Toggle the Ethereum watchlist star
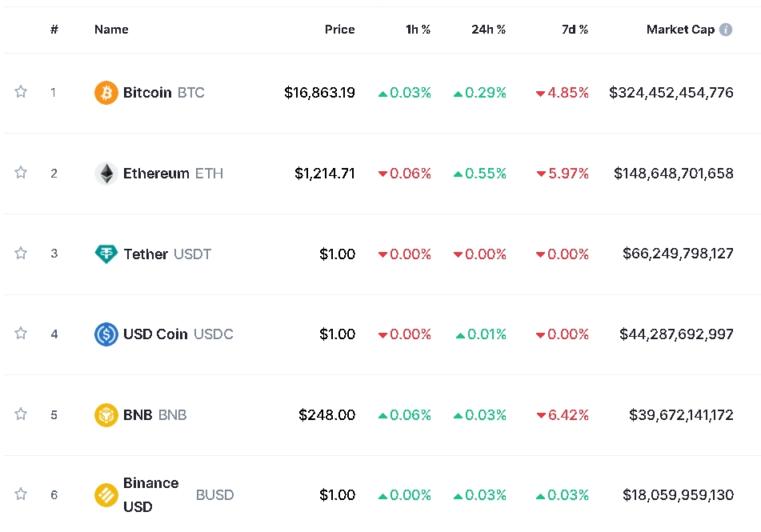 pyautogui.click(x=21, y=173)
